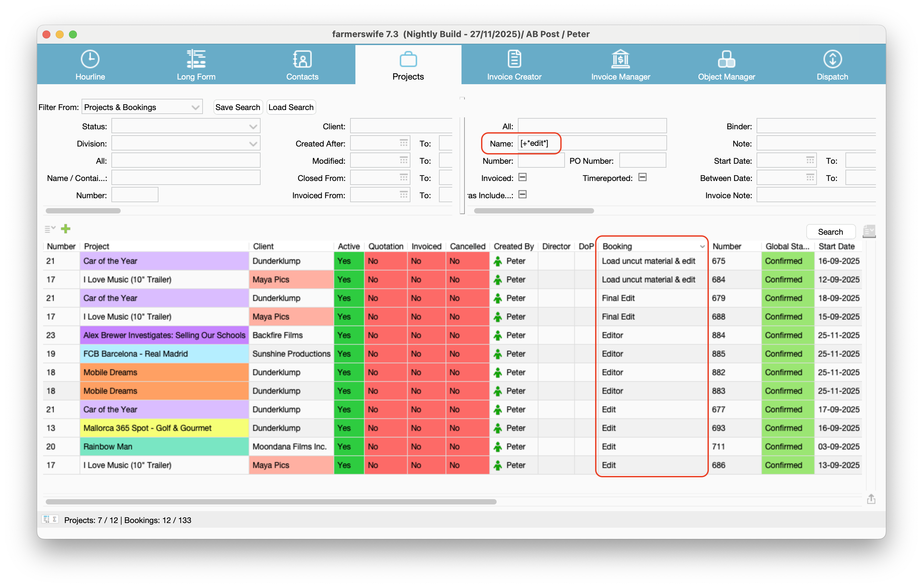
Task: Toggle the checkbox next to 'as Include...'
Action: click(522, 195)
